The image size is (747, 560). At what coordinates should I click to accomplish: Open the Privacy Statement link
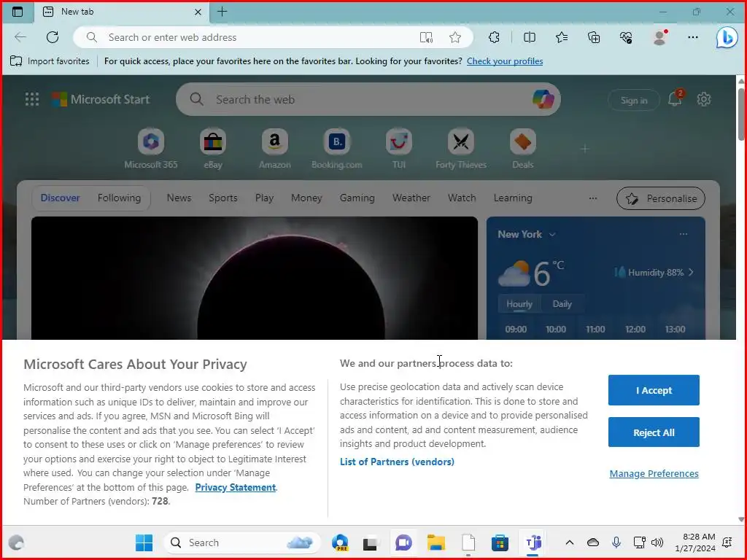point(236,487)
